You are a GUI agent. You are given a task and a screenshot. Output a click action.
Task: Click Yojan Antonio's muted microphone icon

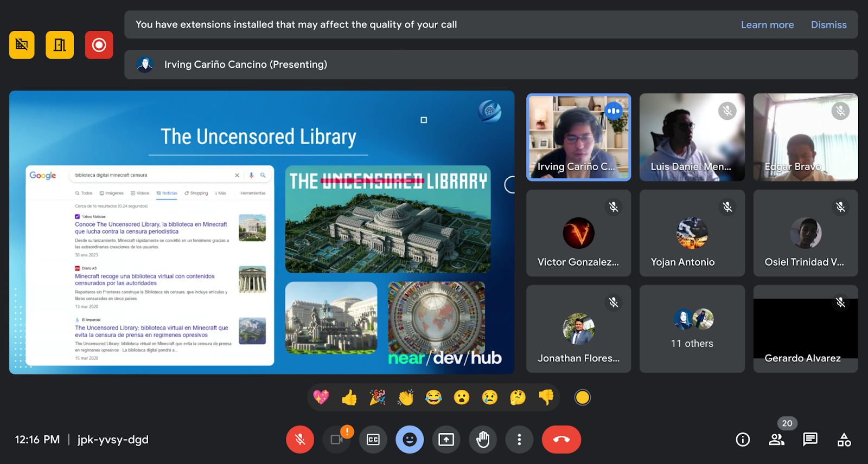[727, 207]
